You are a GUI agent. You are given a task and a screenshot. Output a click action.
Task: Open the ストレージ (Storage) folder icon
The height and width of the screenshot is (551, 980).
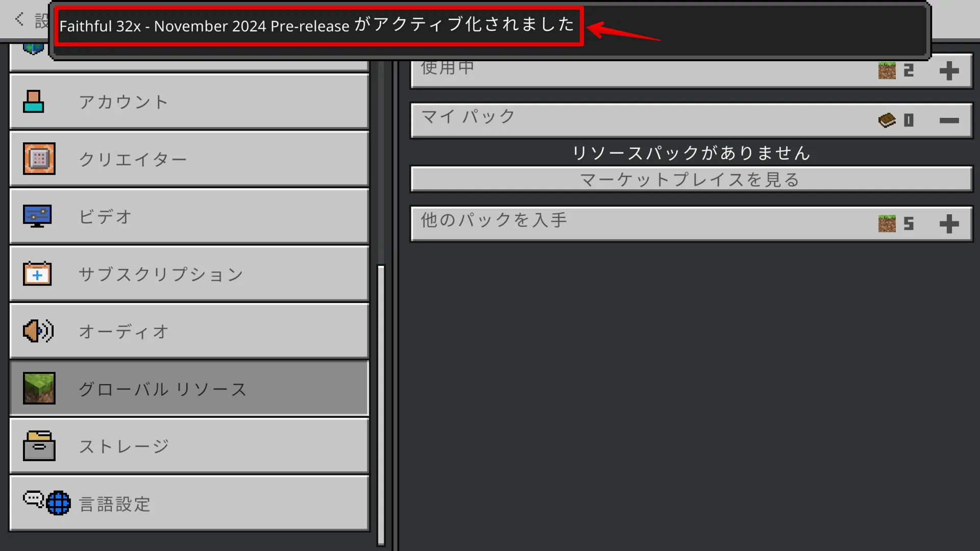(37, 445)
